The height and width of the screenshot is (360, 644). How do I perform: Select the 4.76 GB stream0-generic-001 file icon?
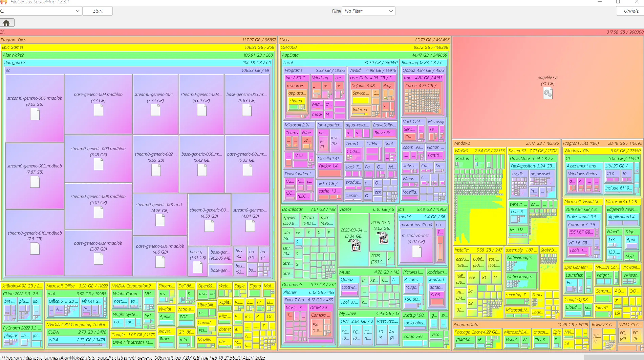160,220
